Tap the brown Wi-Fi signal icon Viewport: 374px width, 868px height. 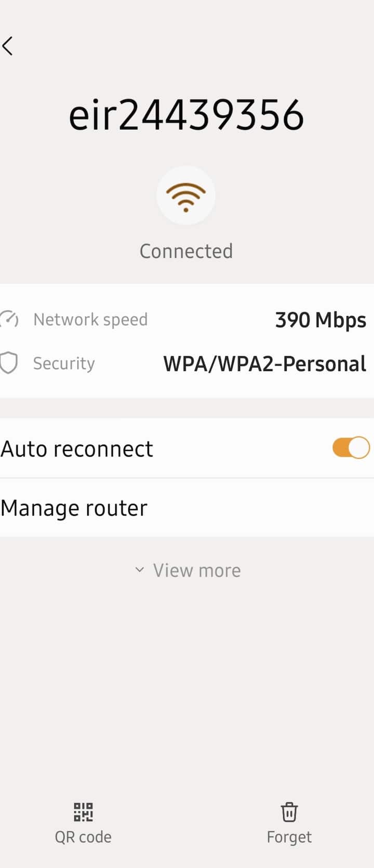(186, 196)
